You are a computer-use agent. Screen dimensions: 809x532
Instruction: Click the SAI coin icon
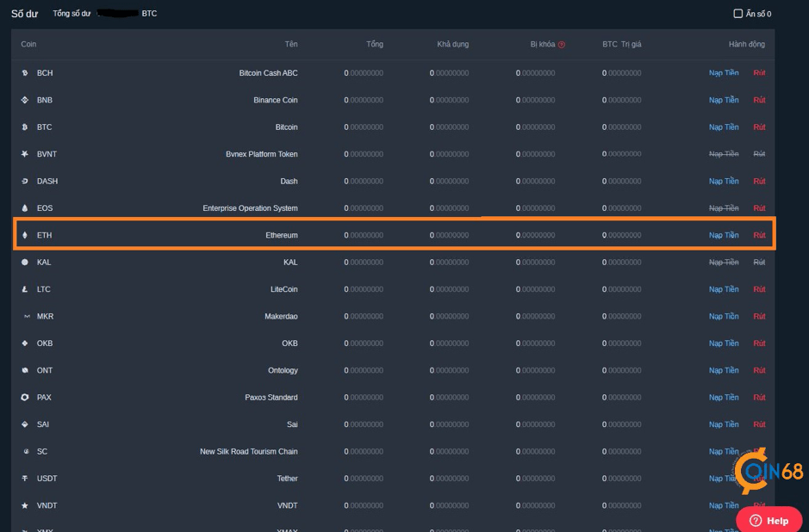tap(25, 424)
